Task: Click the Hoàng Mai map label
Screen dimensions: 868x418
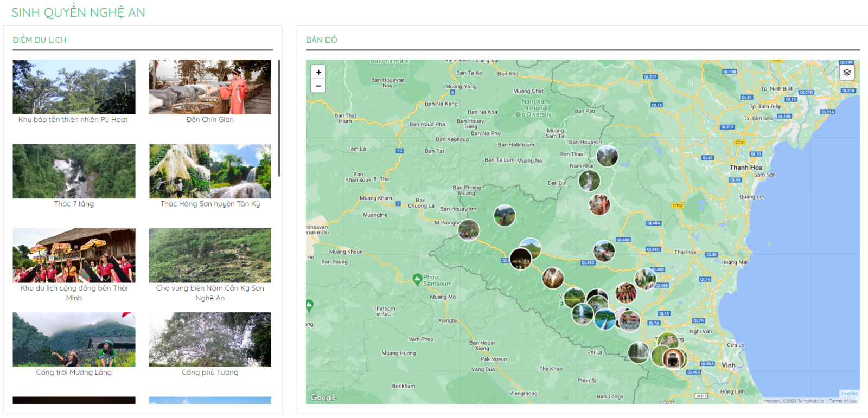Action: point(734,262)
